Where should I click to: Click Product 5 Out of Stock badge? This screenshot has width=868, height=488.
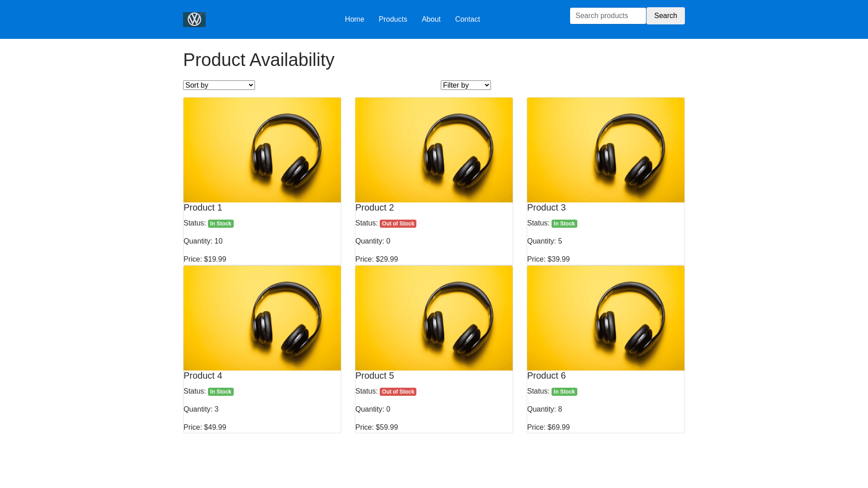point(398,392)
